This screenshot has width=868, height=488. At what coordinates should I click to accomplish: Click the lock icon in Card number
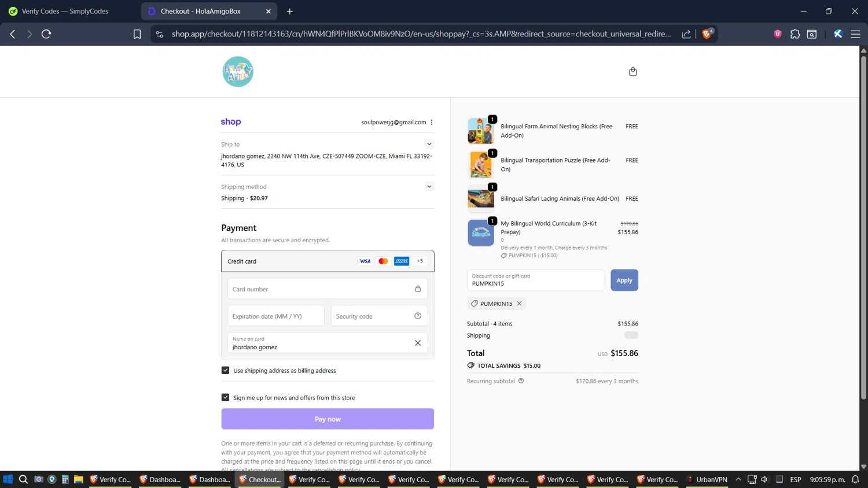[418, 289]
